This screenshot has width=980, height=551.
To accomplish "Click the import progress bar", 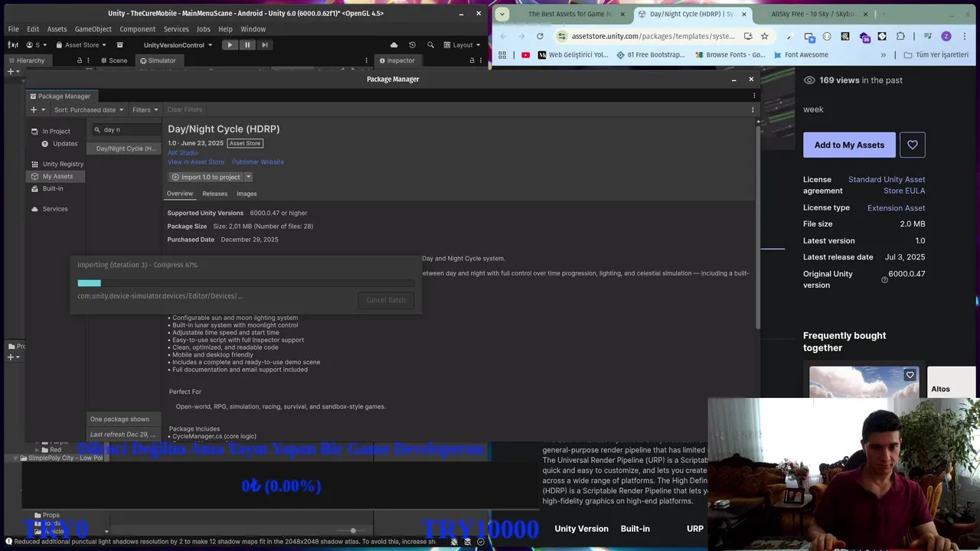I will [246, 283].
